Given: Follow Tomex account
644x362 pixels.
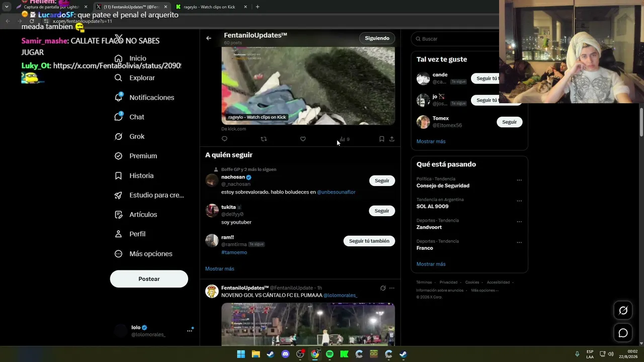Looking at the screenshot, I should [x=510, y=122].
